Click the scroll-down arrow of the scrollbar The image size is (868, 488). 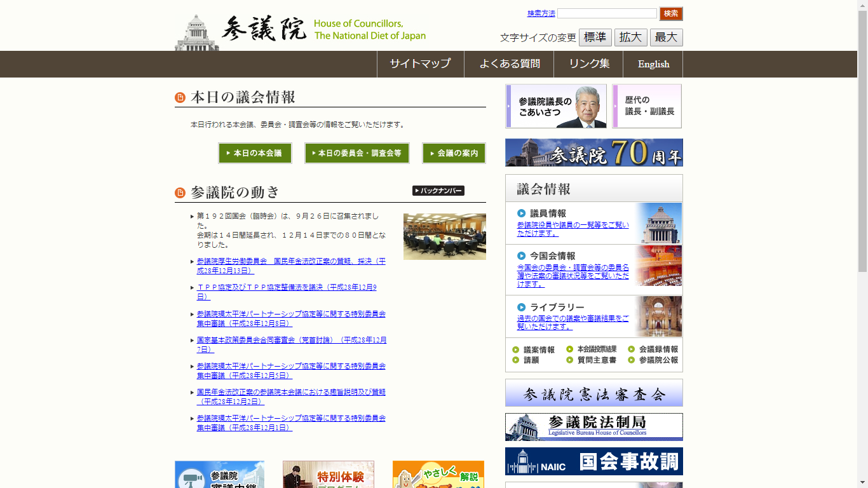tap(862, 482)
